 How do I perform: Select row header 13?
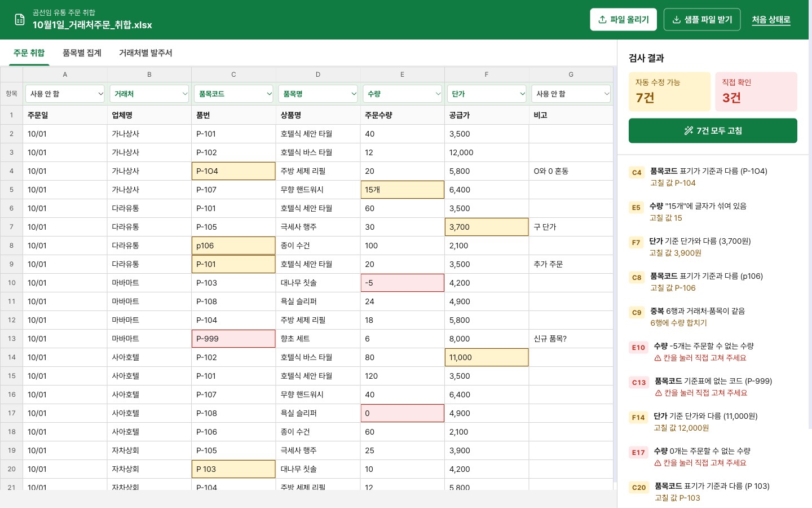click(x=12, y=339)
